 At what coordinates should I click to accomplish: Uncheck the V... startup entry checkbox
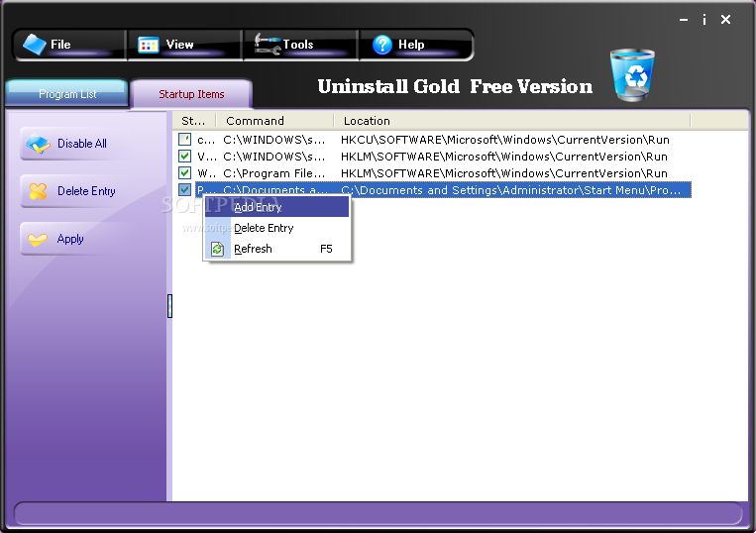pyautogui.click(x=184, y=157)
